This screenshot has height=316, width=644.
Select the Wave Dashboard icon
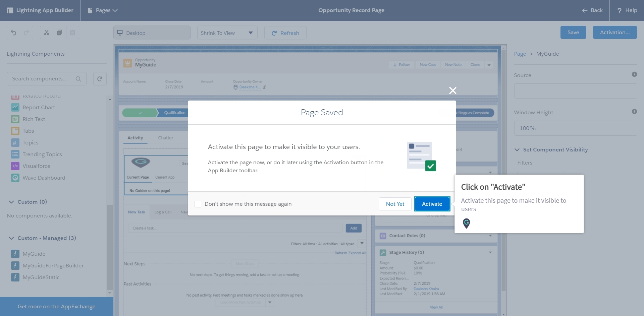click(15, 178)
